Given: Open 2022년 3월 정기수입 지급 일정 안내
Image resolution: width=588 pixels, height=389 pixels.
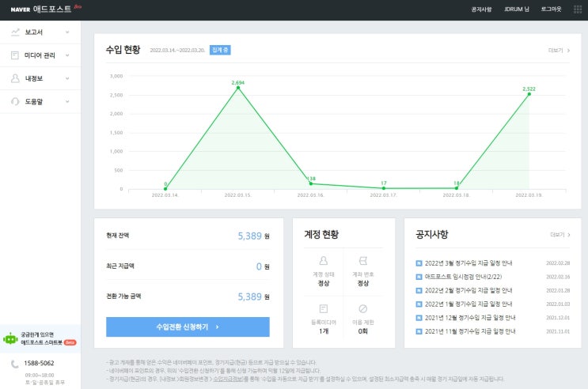Looking at the screenshot, I should [469, 263].
